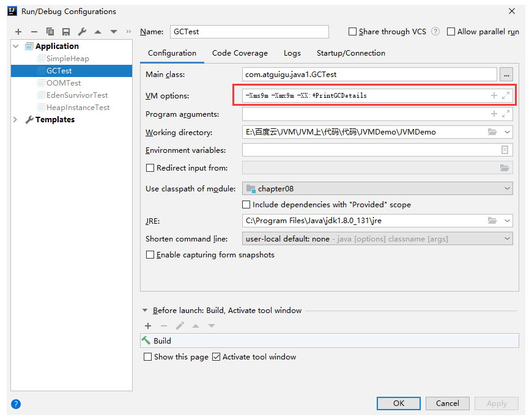Show more toolbar actions chevron
This screenshot has width=529, height=420.
click(x=128, y=32)
